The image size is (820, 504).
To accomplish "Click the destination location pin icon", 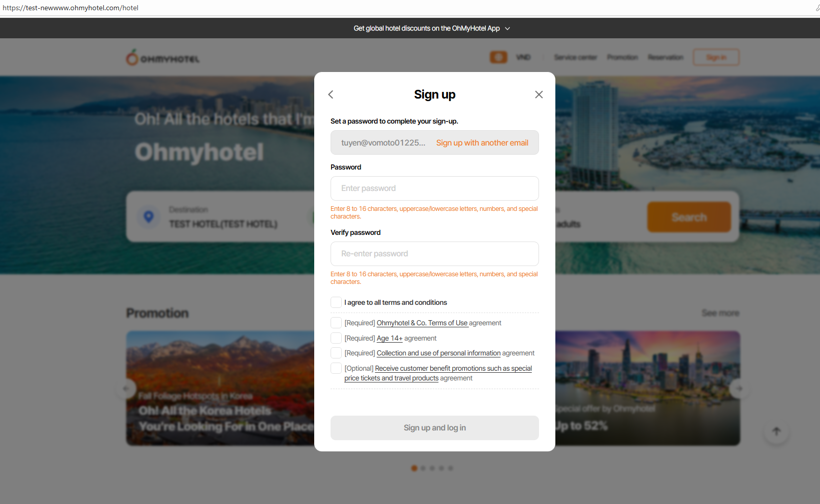I will (149, 217).
